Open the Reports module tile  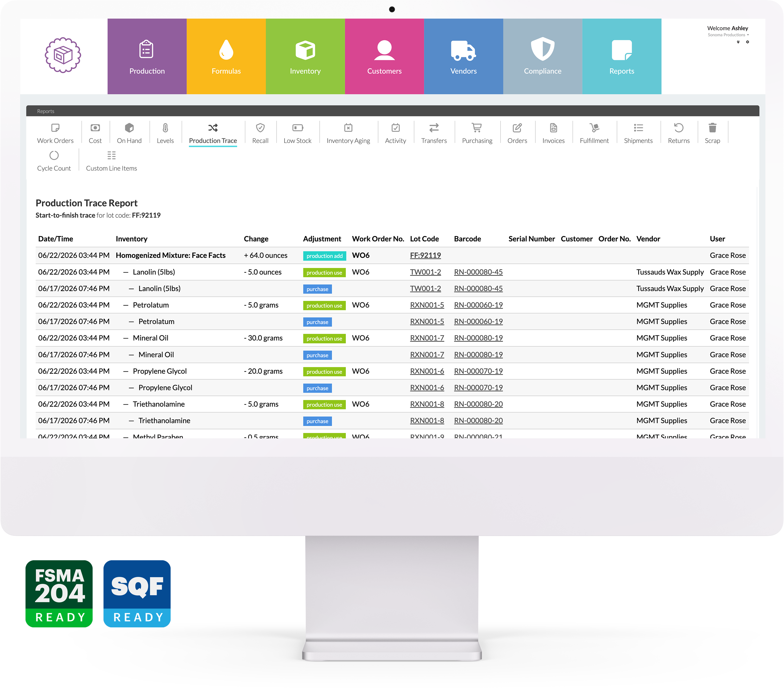point(622,56)
